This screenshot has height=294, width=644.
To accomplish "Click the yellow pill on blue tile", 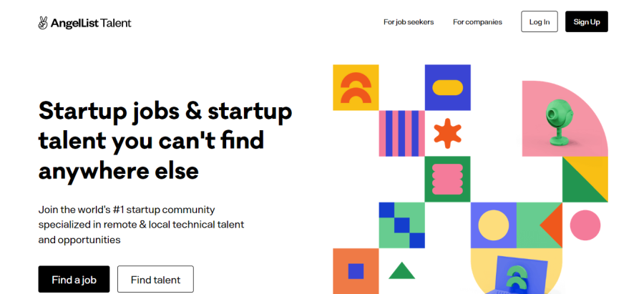I will pos(447,87).
